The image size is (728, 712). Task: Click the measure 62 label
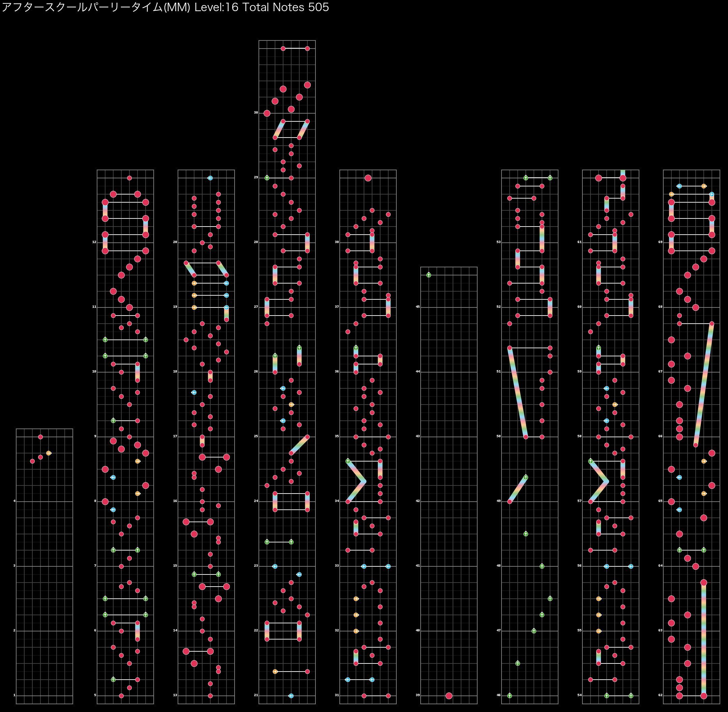click(660, 695)
